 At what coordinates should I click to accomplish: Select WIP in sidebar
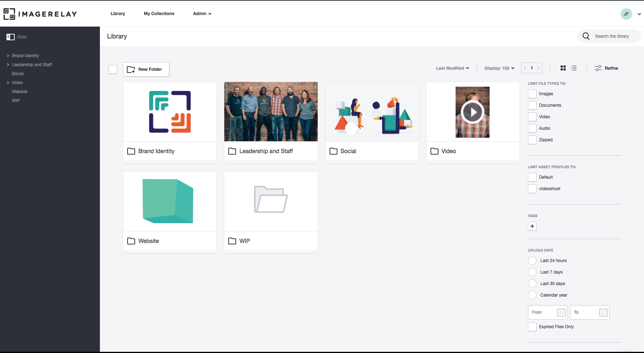[x=16, y=101]
